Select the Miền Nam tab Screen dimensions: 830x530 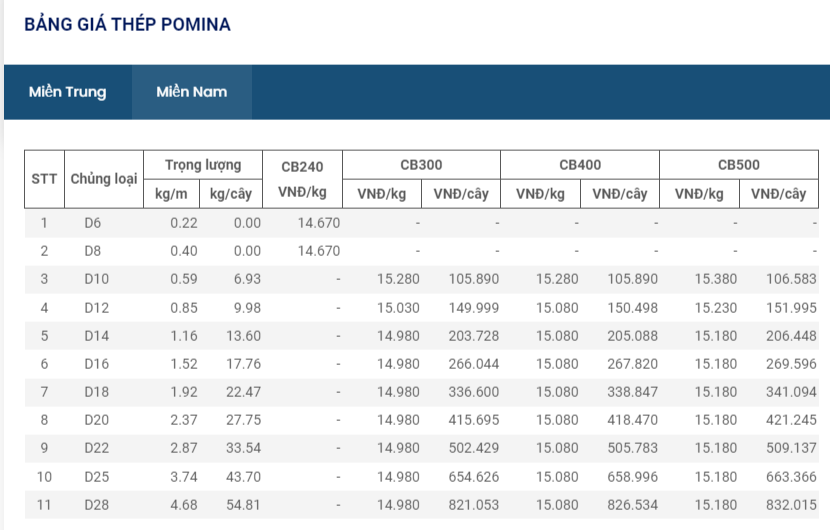[x=191, y=92]
